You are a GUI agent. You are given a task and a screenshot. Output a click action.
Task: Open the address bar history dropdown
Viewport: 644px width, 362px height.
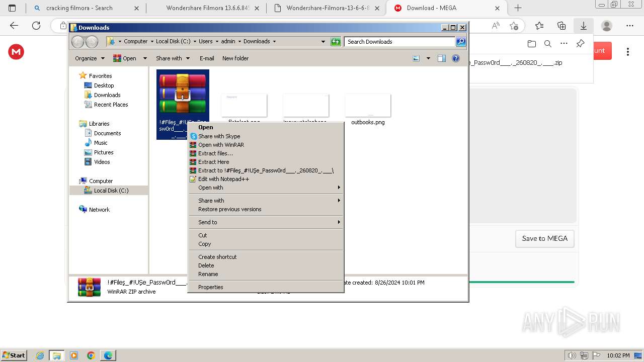323,42
